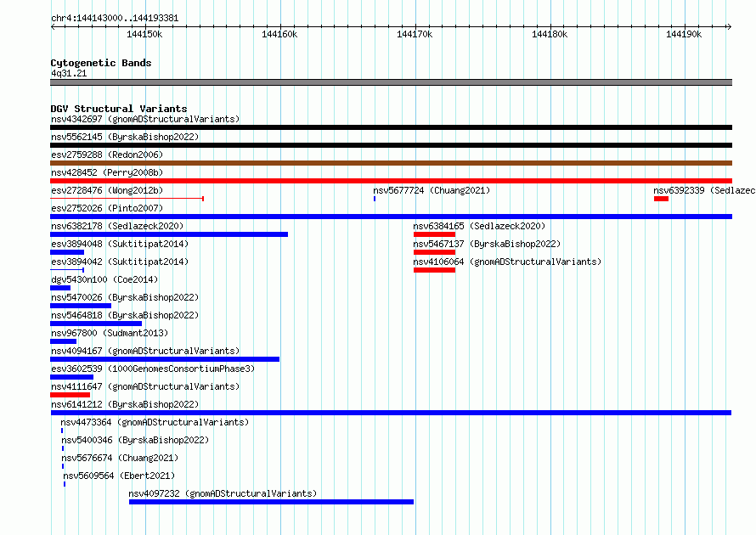Open nsv428452 Perry2008b variant label
Screen dimensions: 756x535
107,172
